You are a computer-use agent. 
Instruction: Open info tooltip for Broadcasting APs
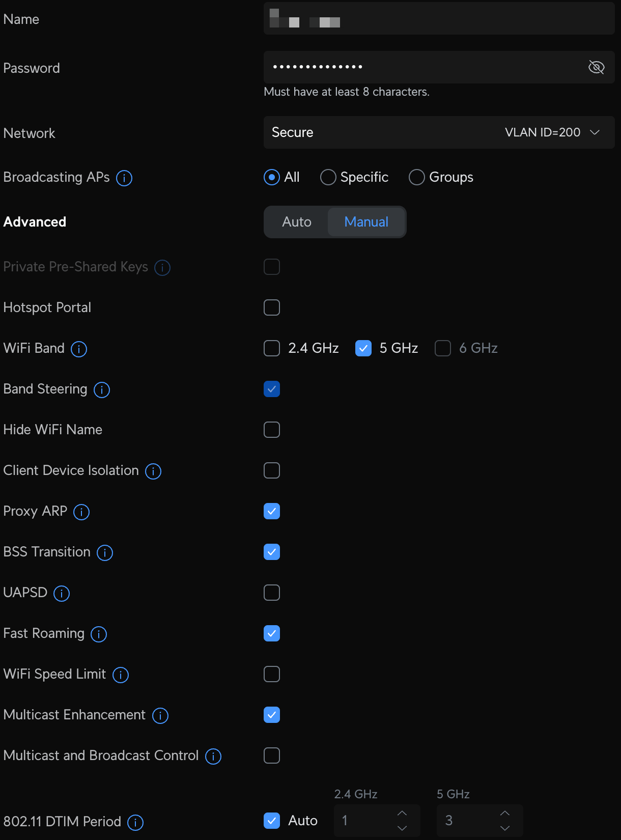[x=124, y=178]
